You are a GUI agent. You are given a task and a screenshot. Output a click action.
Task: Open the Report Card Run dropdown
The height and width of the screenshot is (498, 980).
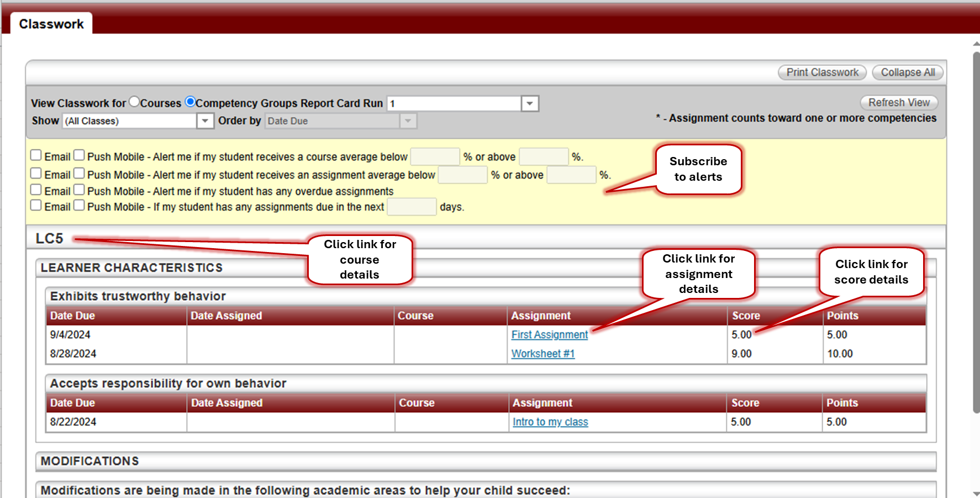529,104
